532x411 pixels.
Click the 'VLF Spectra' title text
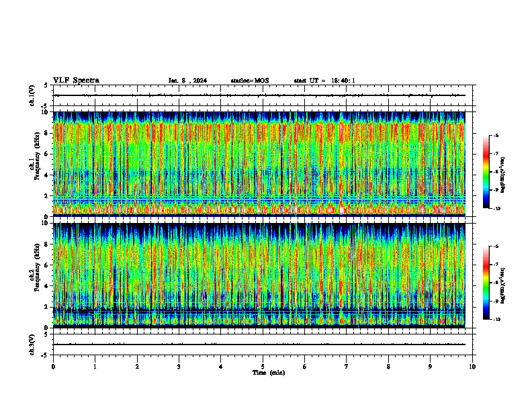point(76,81)
